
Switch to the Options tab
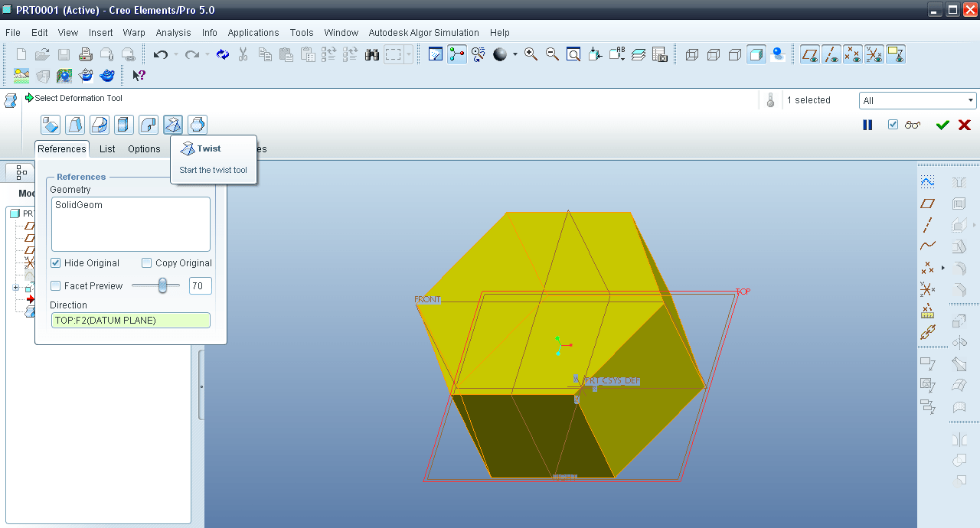tap(144, 149)
